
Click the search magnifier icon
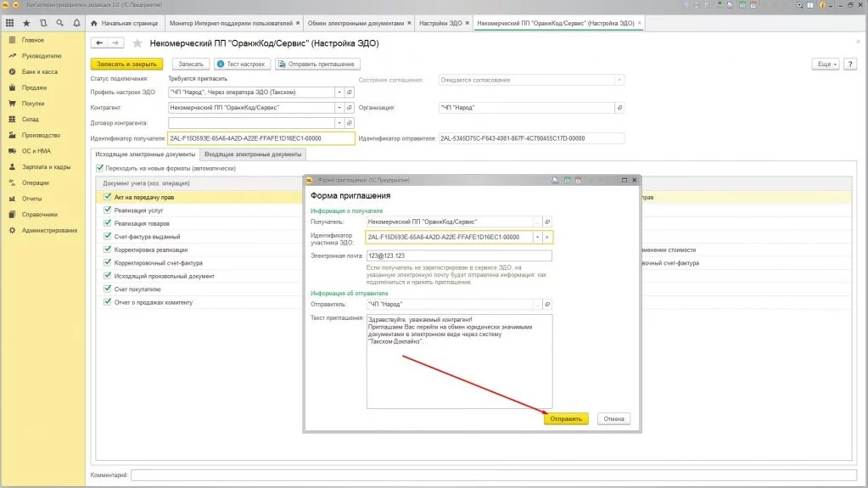(x=59, y=23)
